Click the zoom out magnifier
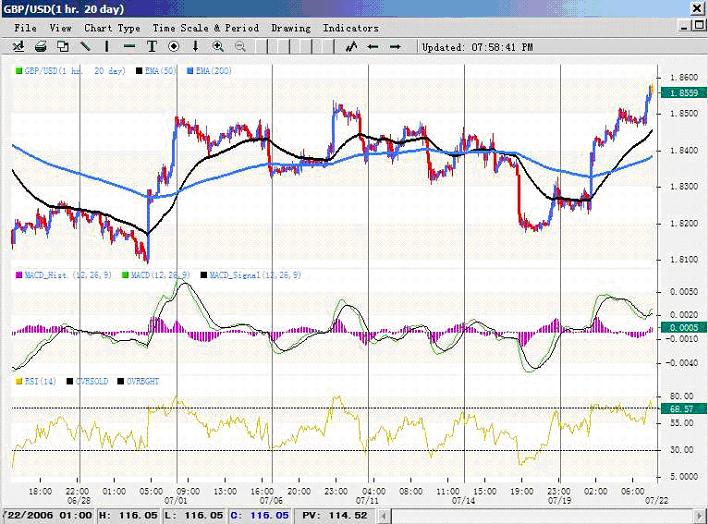Screen dimensions: 708x524 click(240, 47)
